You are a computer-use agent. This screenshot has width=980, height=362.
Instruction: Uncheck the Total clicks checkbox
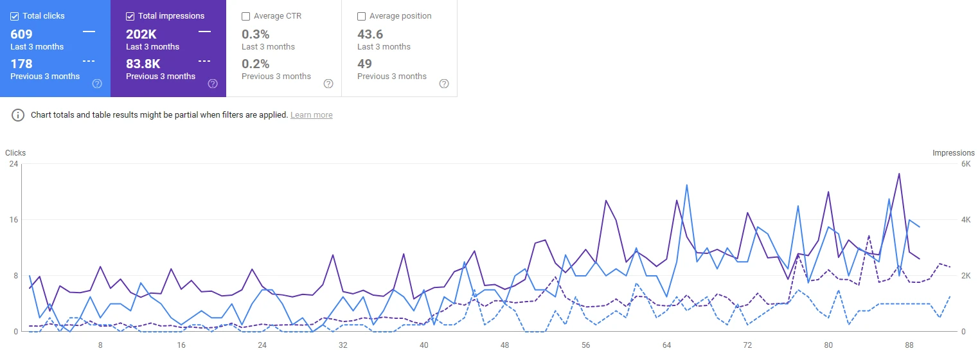click(x=15, y=16)
